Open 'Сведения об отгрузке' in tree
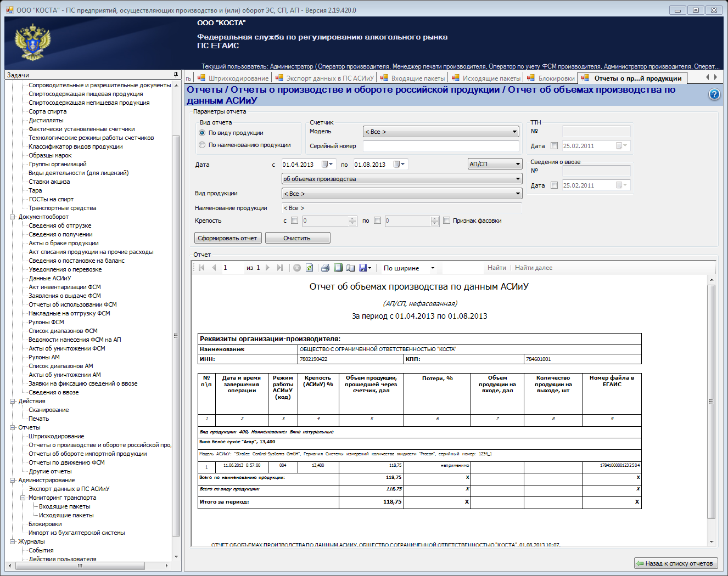The image size is (728, 576). [60, 225]
